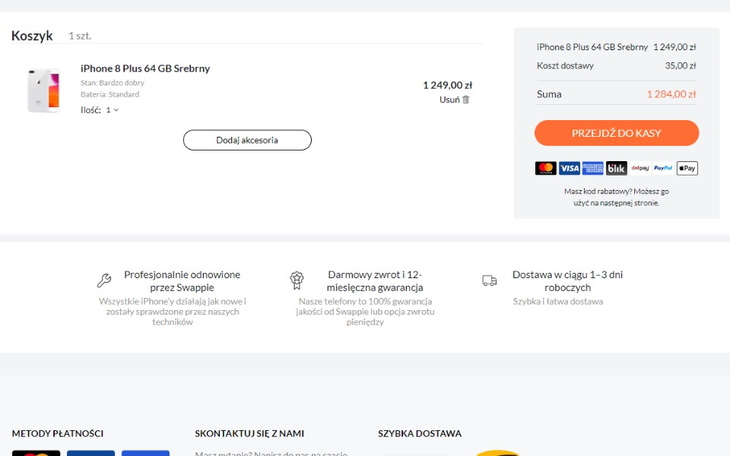Click iPhone 8 Plus line in order summary
Screen dimensions: 730x456
coord(616,47)
